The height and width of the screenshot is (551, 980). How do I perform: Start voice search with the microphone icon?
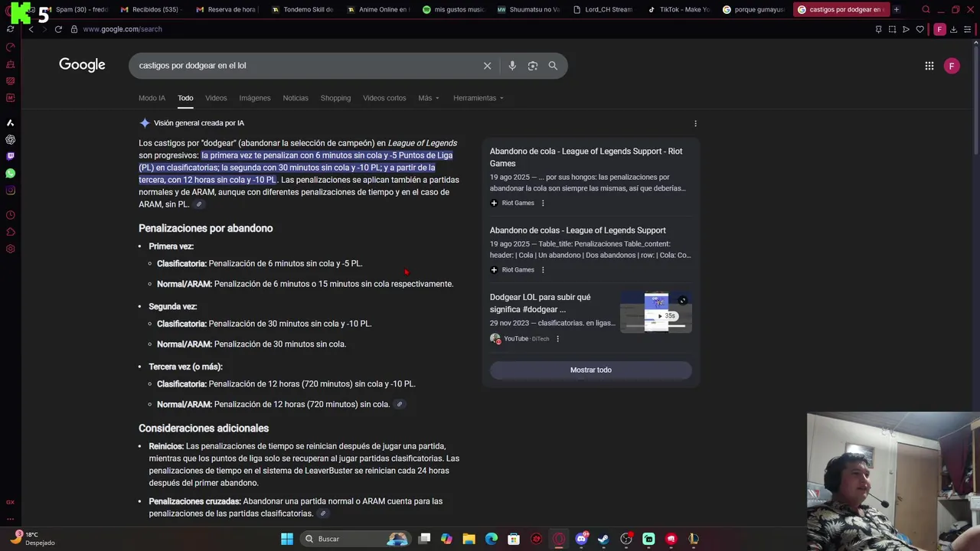pyautogui.click(x=512, y=66)
